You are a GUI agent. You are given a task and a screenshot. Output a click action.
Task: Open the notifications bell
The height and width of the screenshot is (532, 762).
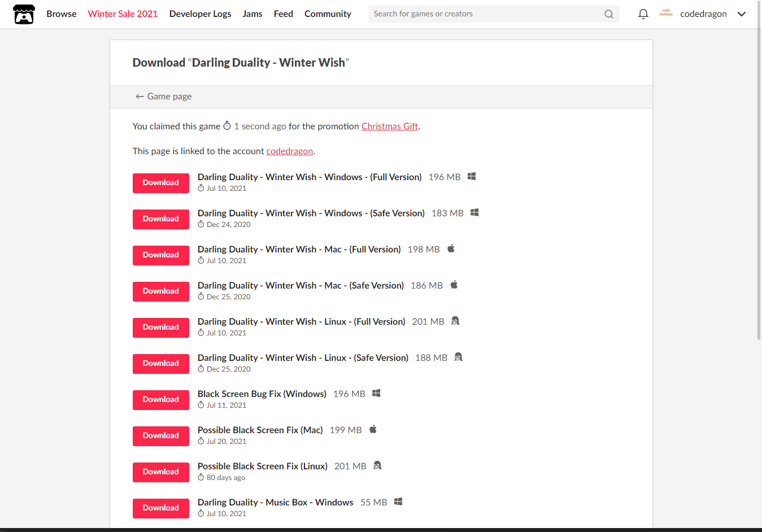click(x=643, y=14)
